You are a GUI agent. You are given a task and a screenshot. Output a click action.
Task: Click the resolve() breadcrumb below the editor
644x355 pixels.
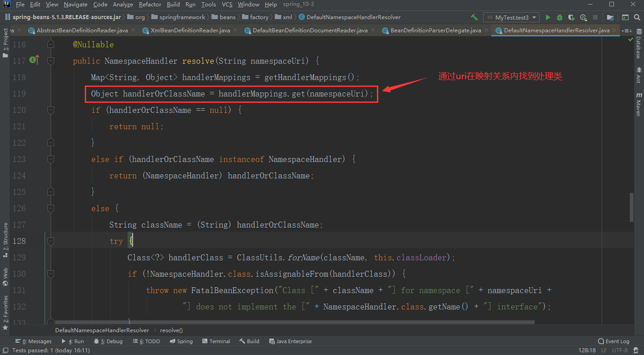coord(171,330)
